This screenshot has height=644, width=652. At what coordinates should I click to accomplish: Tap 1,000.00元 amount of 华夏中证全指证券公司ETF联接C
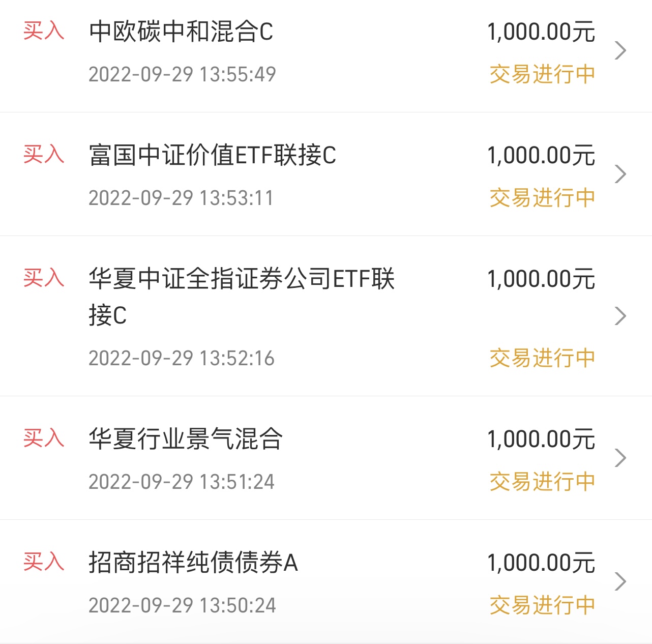541,279
